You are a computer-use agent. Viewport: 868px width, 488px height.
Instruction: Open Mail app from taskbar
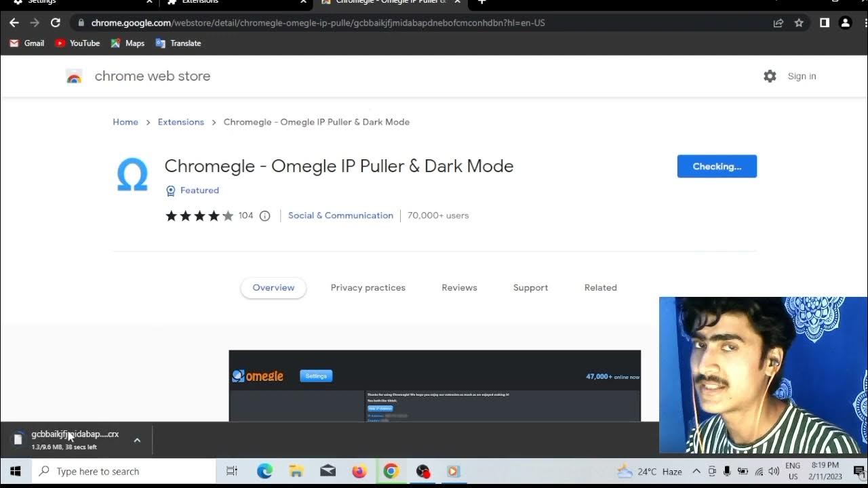tap(328, 471)
